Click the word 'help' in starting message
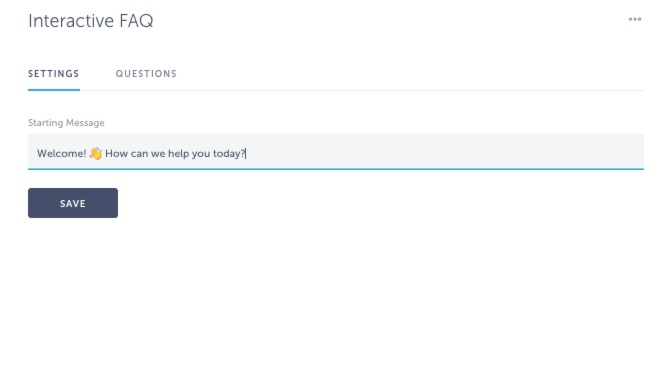Image resolution: width=664 pixels, height=391 pixels. point(178,153)
